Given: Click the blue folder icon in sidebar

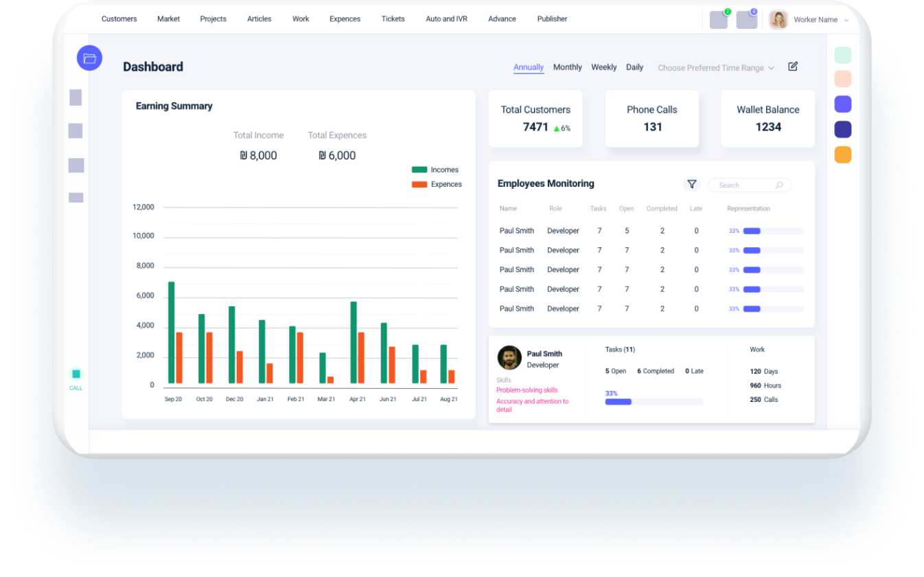Looking at the screenshot, I should pos(89,58).
